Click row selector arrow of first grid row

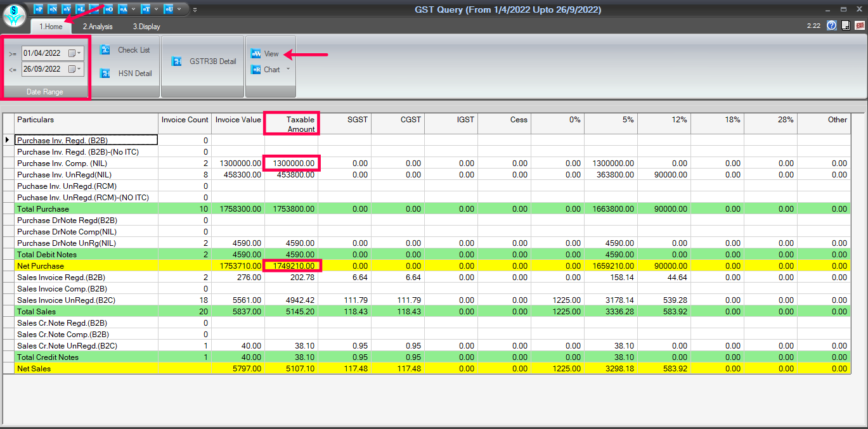click(8, 140)
